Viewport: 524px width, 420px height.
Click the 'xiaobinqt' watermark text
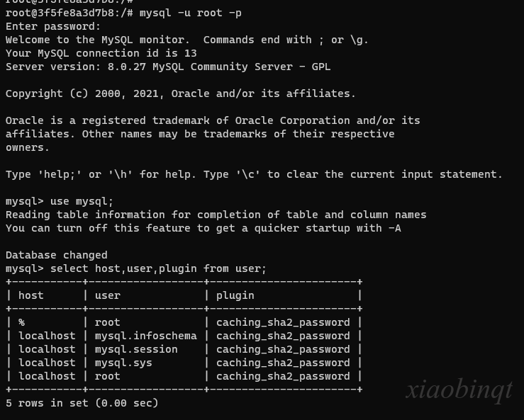coord(459,390)
